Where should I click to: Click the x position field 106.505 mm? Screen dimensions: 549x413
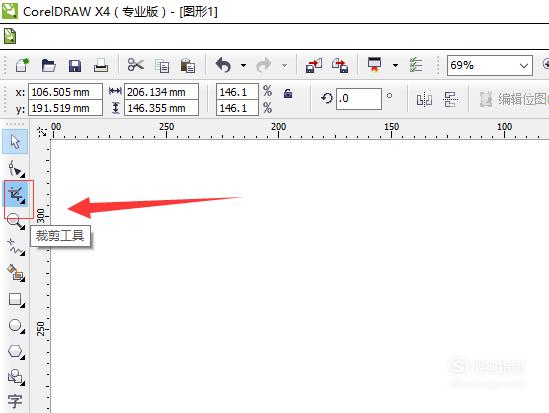(65, 92)
